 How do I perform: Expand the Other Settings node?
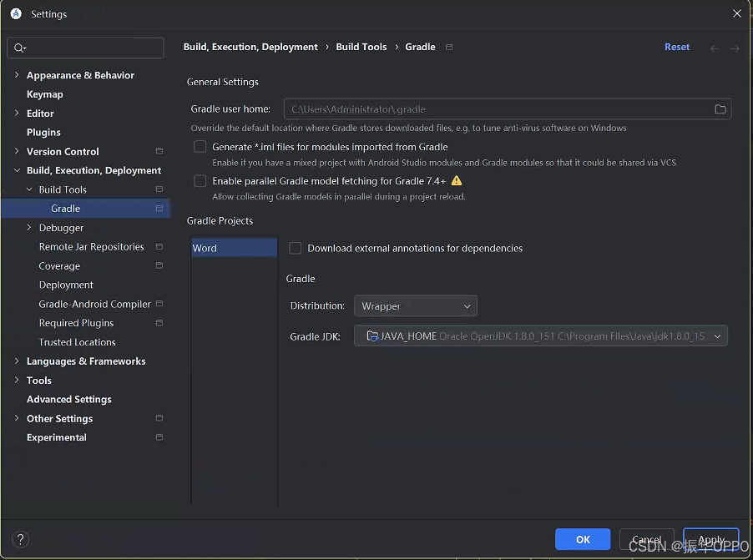(x=17, y=418)
